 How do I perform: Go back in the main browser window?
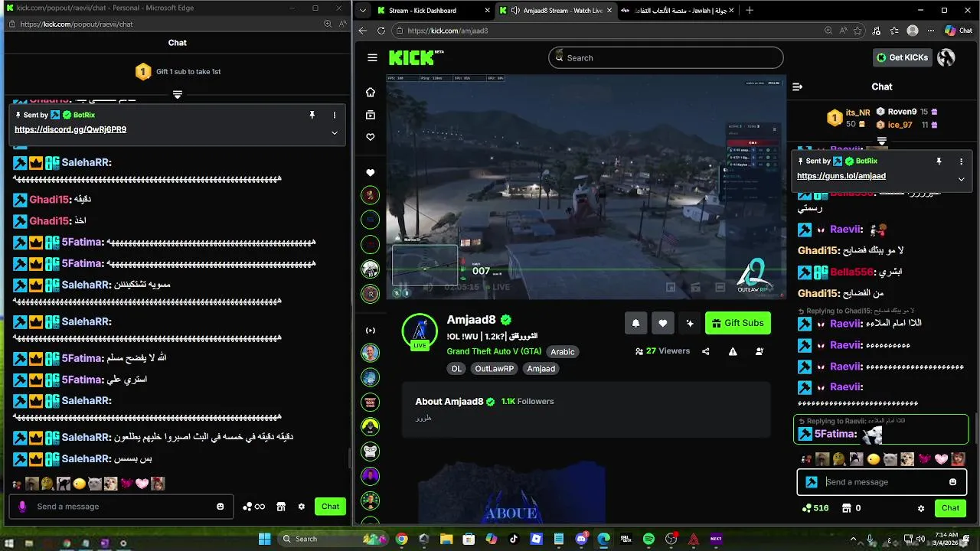point(363,31)
